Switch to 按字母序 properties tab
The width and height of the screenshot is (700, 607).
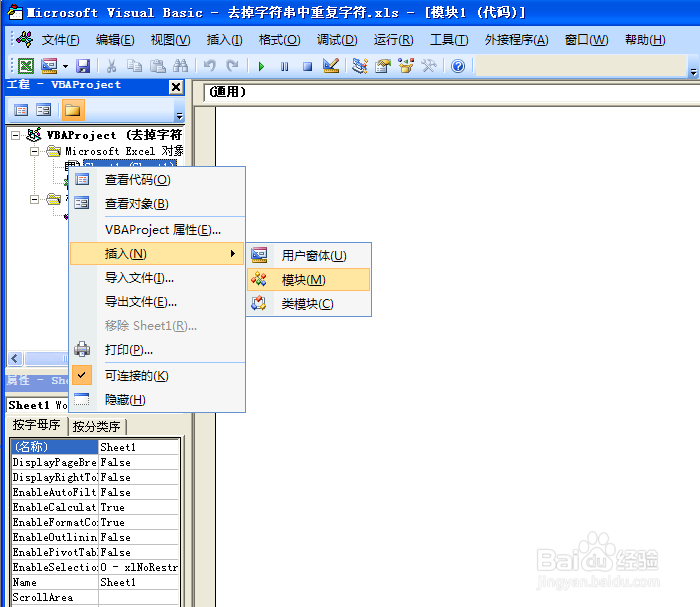[37, 425]
